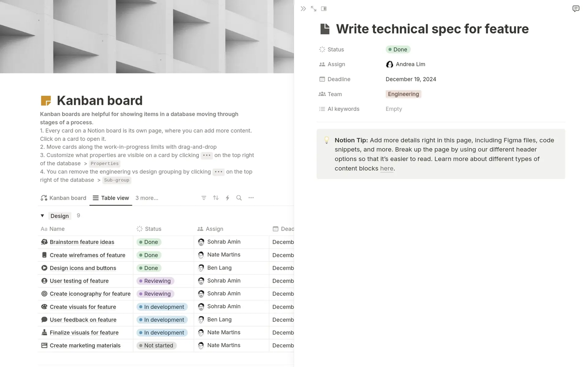The height and width of the screenshot is (367, 588).
Task: Click the Create marketing materials row icon
Action: [44, 345]
